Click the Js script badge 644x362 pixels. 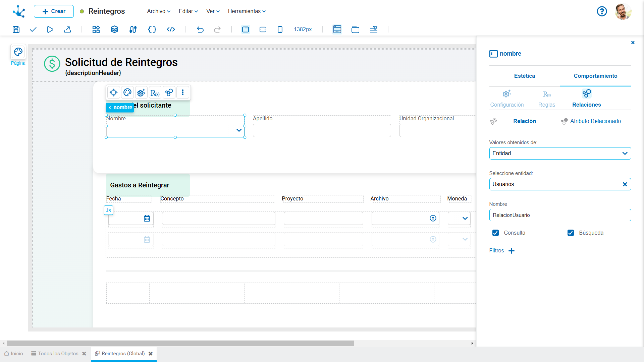[108, 210]
